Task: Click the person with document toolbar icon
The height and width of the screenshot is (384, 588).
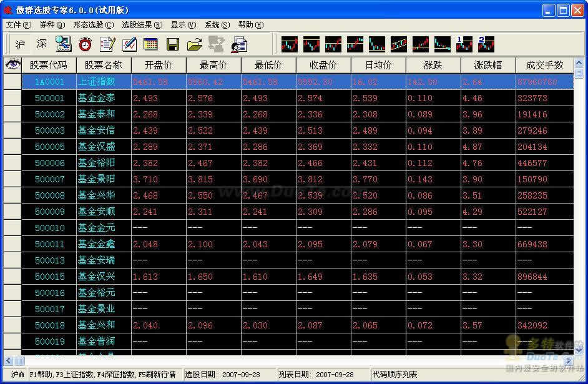Action: pyautogui.click(x=238, y=44)
